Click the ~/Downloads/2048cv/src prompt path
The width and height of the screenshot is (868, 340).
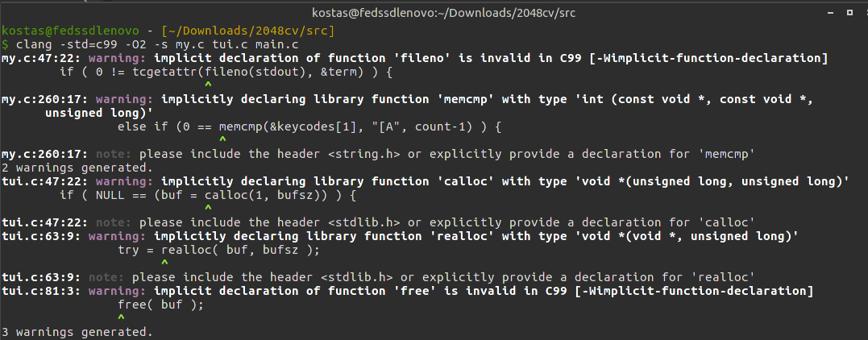tap(248, 31)
